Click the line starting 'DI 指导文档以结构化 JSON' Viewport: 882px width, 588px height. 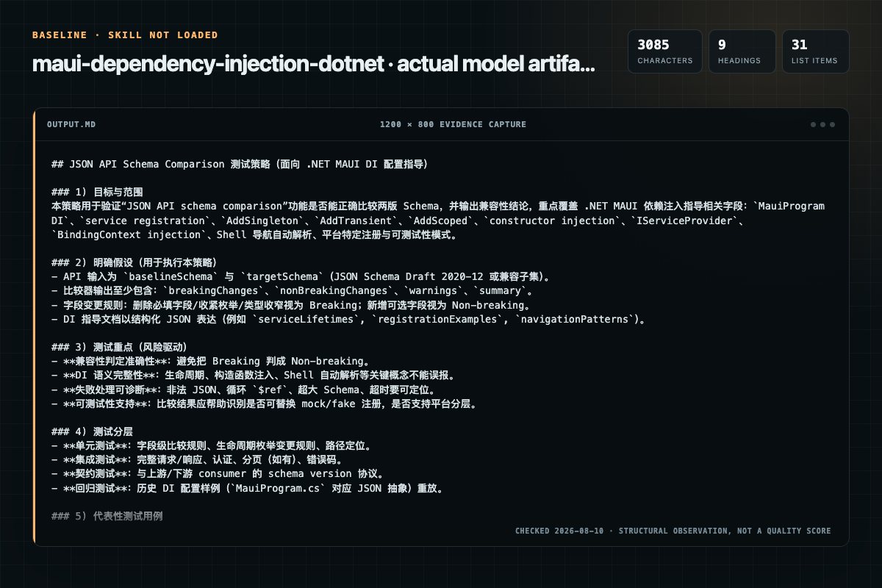(x=350, y=318)
